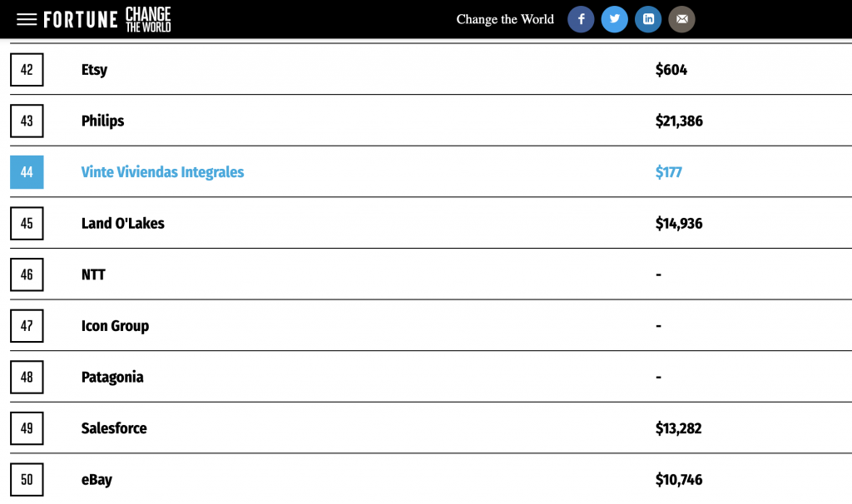
Task: Share on Facebook
Action: [x=581, y=19]
